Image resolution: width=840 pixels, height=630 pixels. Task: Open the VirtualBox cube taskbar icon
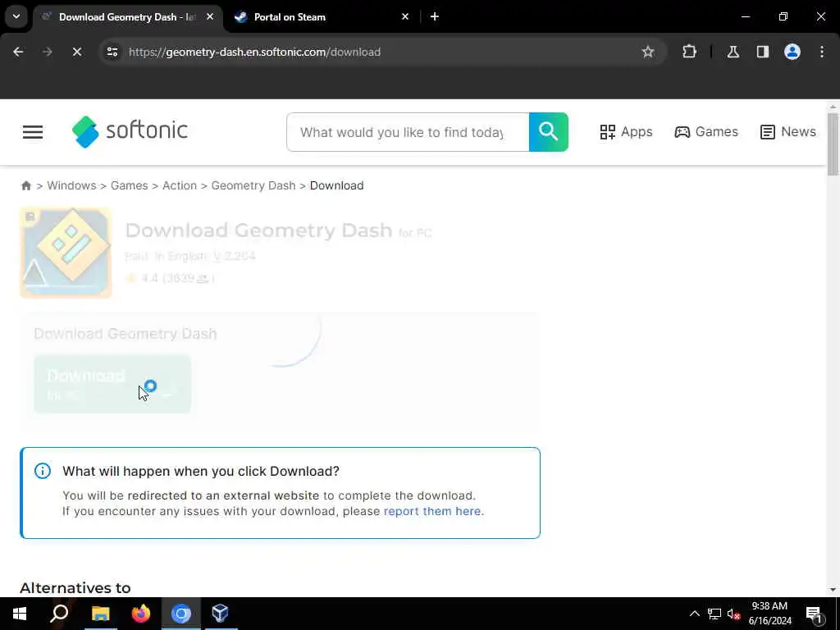pyautogui.click(x=220, y=614)
